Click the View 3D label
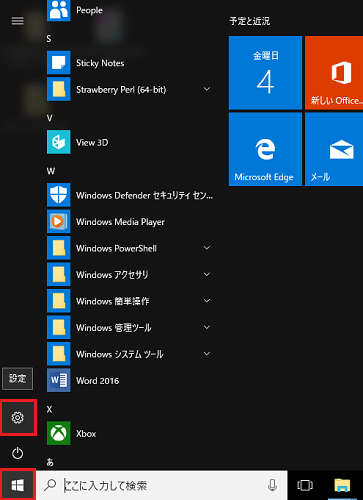This screenshot has height=500, width=363. (92, 143)
